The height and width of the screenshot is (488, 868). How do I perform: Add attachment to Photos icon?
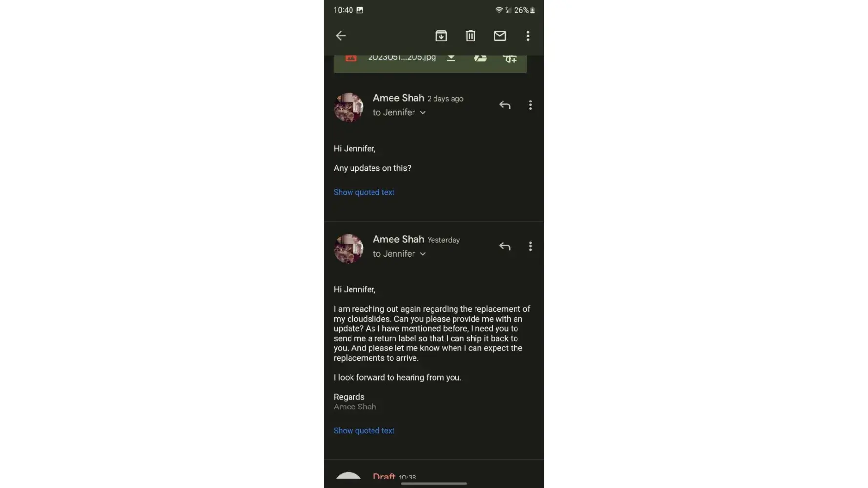coord(510,58)
